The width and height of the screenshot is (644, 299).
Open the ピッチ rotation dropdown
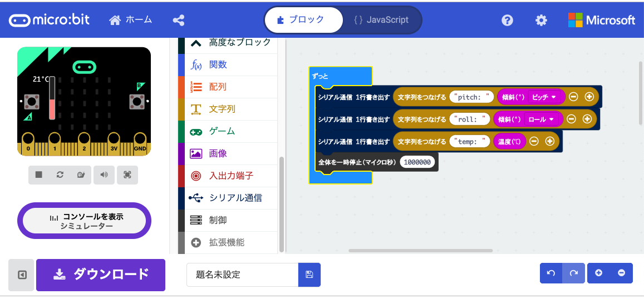pyautogui.click(x=543, y=97)
